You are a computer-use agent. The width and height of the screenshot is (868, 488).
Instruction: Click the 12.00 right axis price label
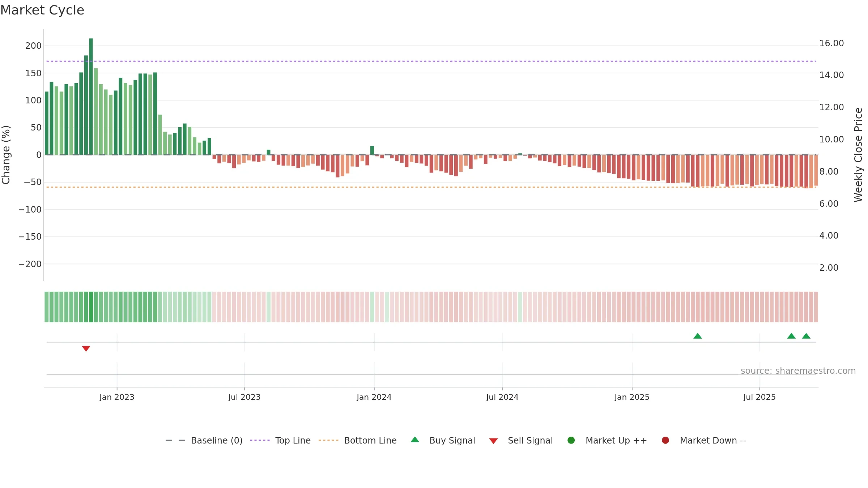[831, 107]
